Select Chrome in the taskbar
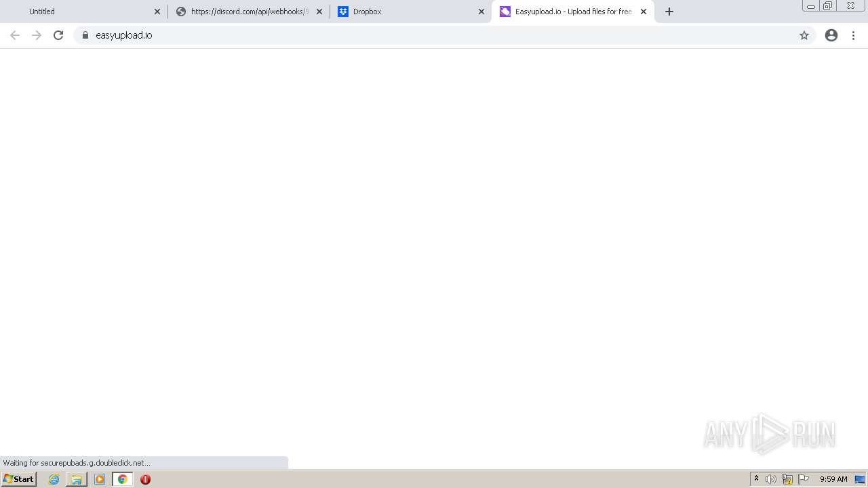Image resolution: width=868 pixels, height=488 pixels. coord(123,479)
